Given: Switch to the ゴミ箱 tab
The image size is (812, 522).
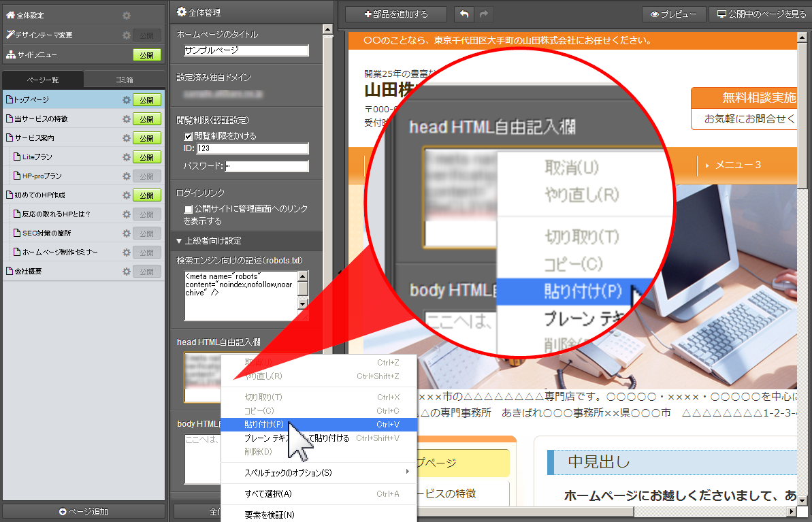Looking at the screenshot, I should 125,80.
